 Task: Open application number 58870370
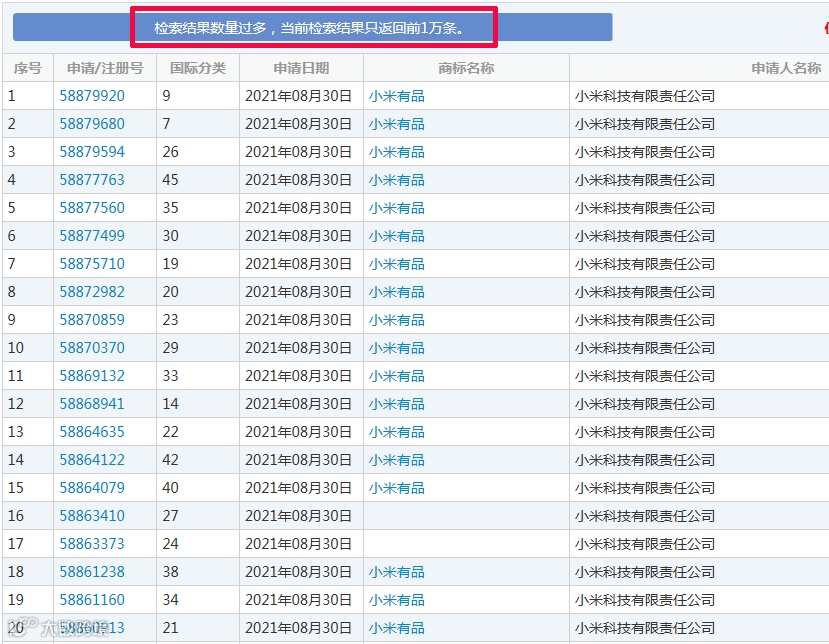point(92,348)
